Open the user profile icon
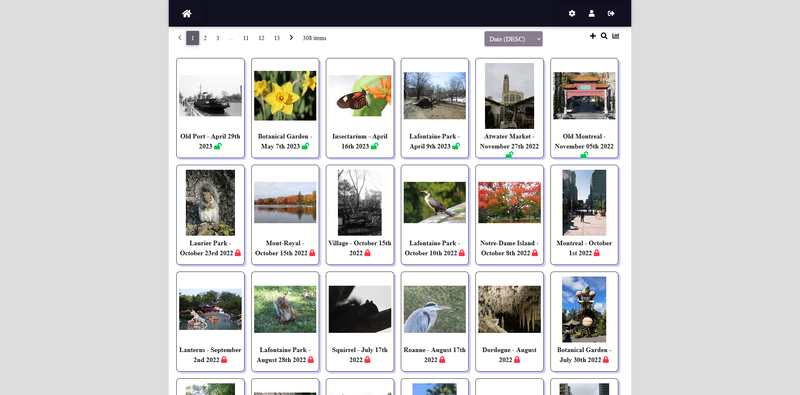Image resolution: width=800 pixels, height=395 pixels. [x=591, y=13]
